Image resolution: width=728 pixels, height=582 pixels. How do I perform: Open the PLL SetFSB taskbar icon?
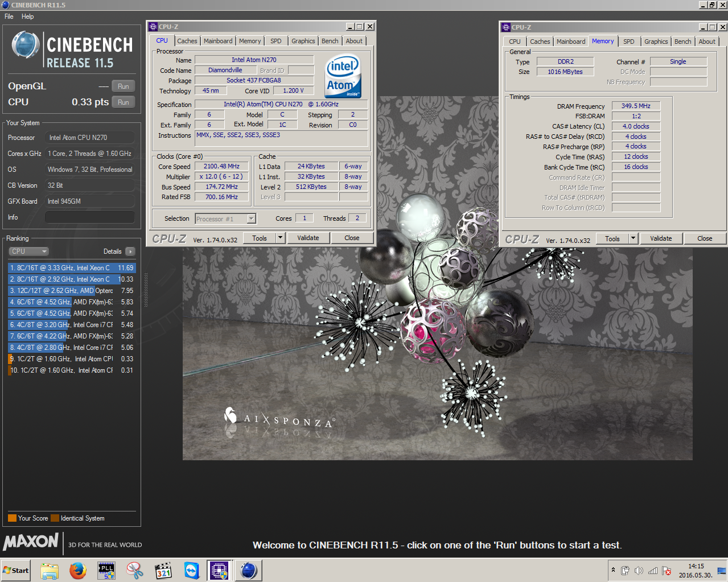[106, 570]
